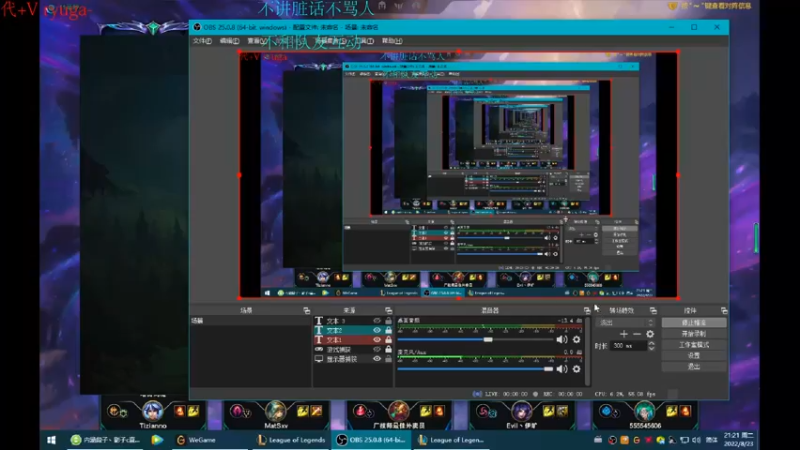Open desktop audio settings gear
Screen dimensions: 800x450
tap(577, 340)
